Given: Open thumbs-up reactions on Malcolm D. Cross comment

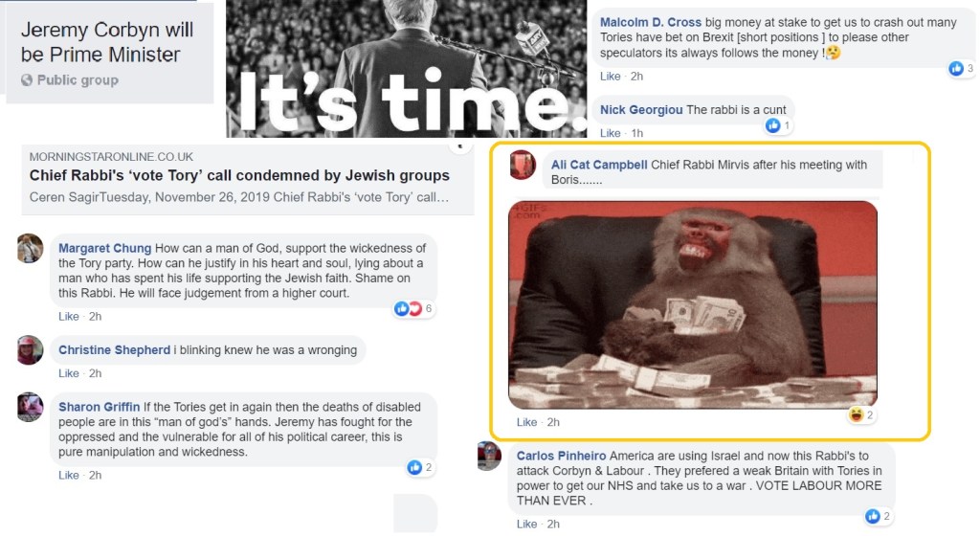Looking at the screenshot, I should (961, 69).
